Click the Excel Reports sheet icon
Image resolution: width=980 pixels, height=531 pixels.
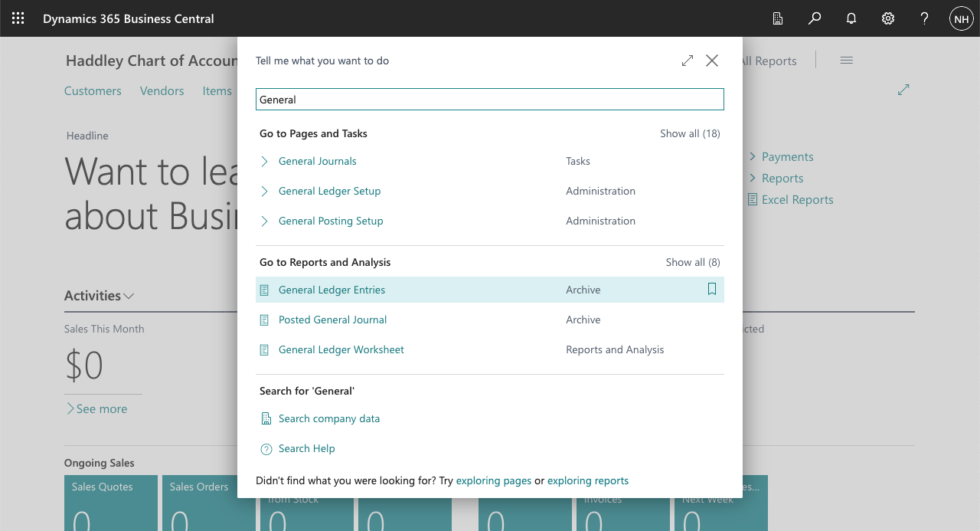coord(752,199)
